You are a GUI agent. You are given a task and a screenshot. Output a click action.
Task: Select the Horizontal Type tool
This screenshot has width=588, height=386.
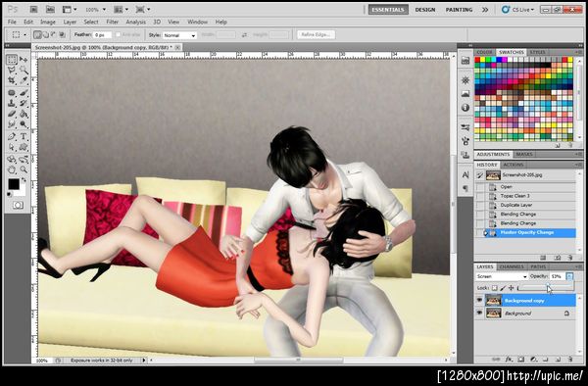click(x=24, y=136)
